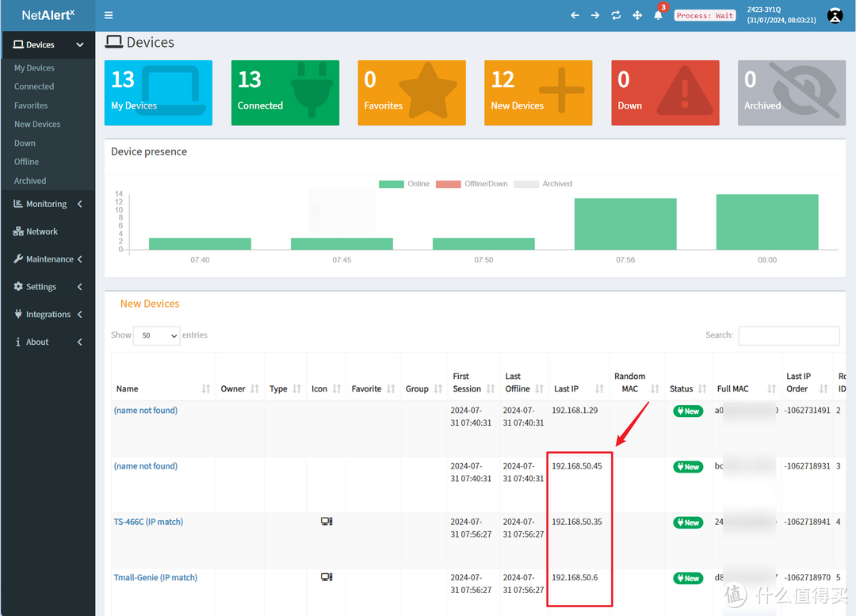
Task: Open the Show entries dropdown
Action: point(156,335)
